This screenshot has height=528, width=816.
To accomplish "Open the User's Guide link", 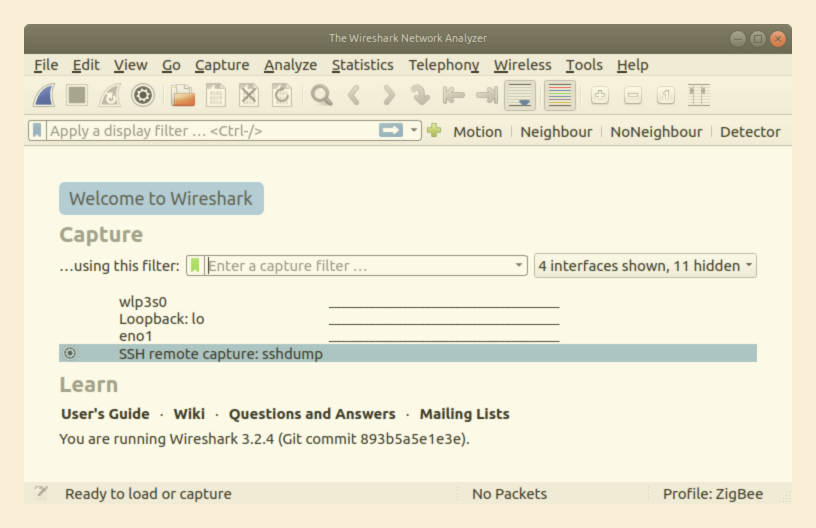I will click(105, 414).
